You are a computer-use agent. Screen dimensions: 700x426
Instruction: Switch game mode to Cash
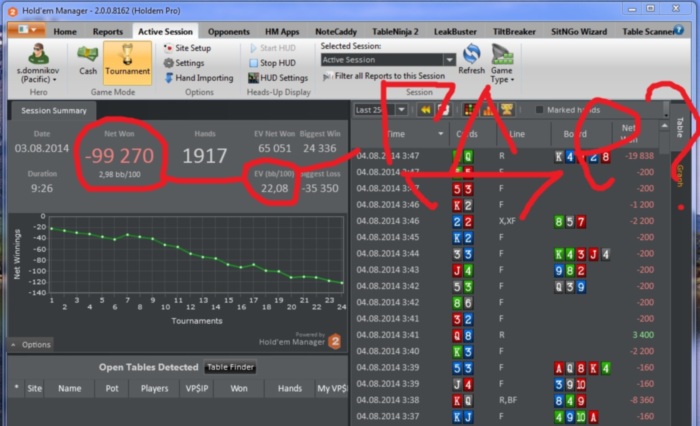(88, 61)
